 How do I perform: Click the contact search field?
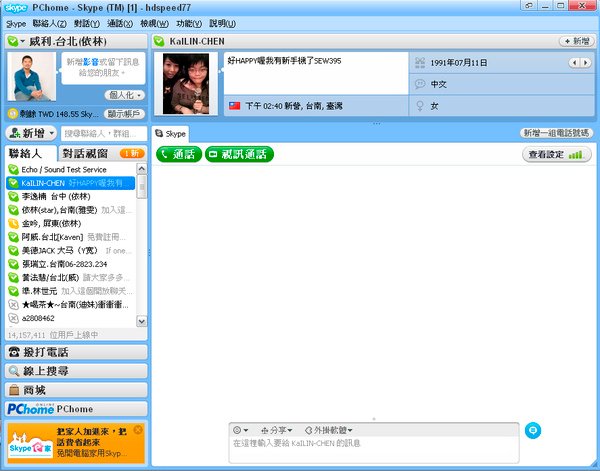coord(104,134)
